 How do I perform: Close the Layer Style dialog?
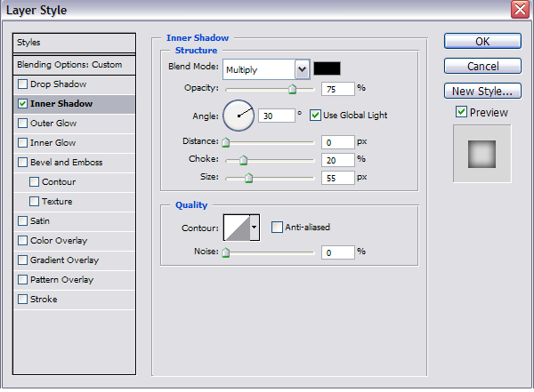point(520,9)
